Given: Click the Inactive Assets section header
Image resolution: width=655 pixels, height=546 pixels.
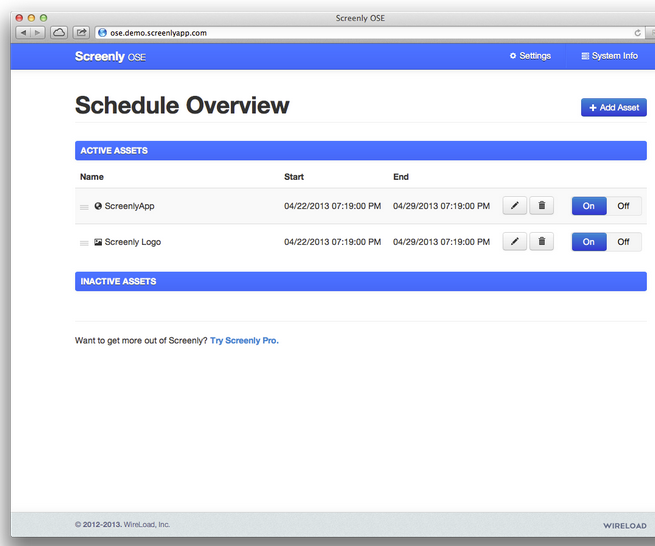Looking at the screenshot, I should click(361, 281).
